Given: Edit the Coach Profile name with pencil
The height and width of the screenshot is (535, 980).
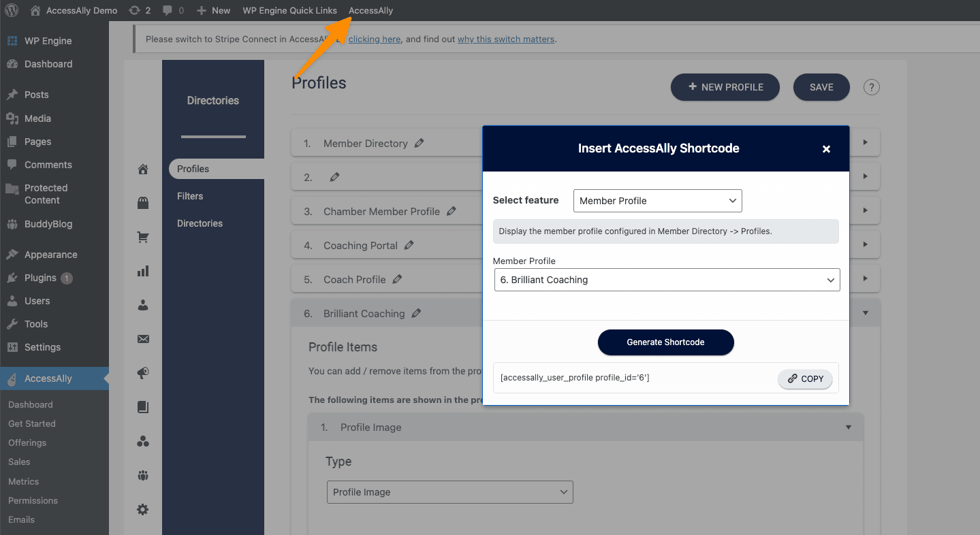Looking at the screenshot, I should (398, 279).
